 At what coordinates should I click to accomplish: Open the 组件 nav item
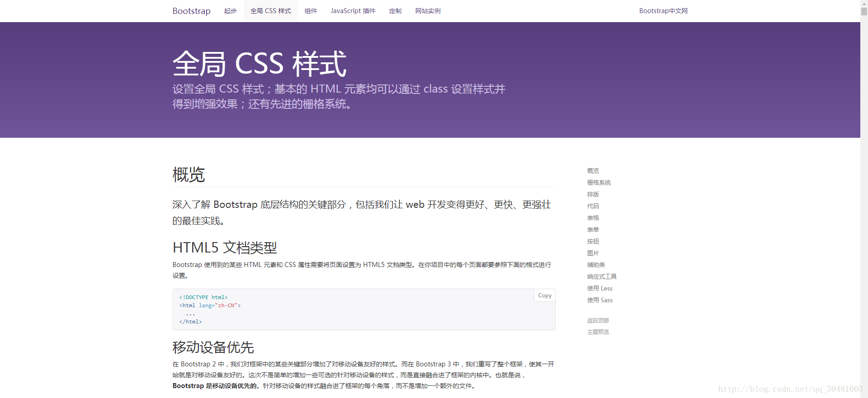click(311, 11)
